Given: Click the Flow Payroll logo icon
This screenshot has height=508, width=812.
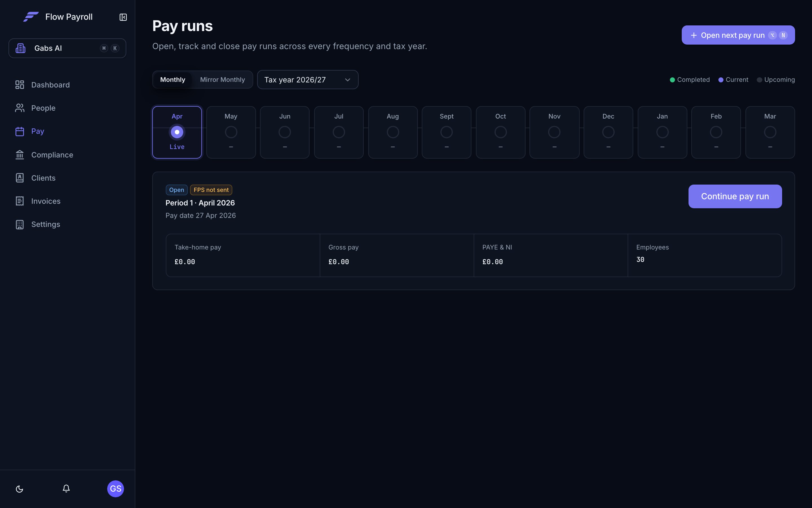Looking at the screenshot, I should (31, 17).
